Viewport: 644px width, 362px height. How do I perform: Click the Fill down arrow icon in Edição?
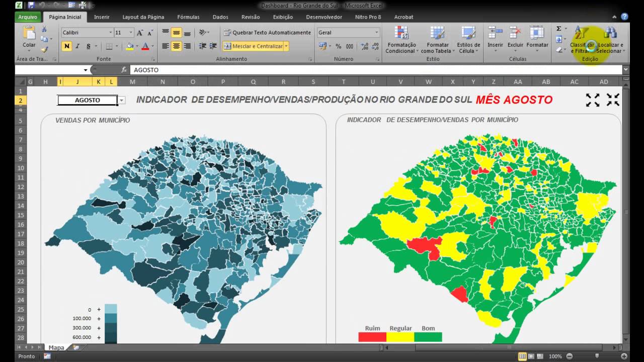[x=559, y=39]
